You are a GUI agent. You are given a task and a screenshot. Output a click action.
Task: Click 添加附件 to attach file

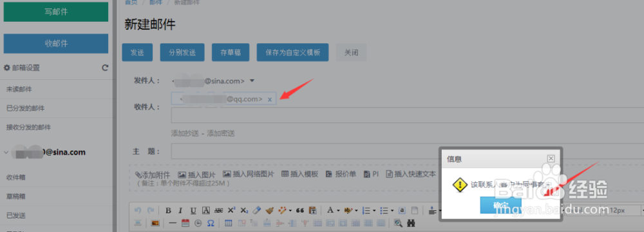[x=152, y=175]
